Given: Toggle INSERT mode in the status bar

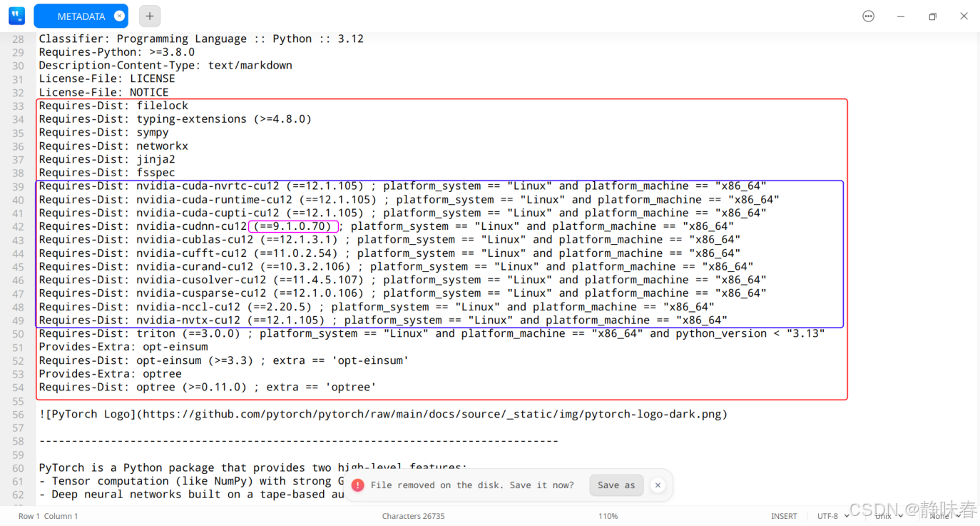Looking at the screenshot, I should pos(784,515).
